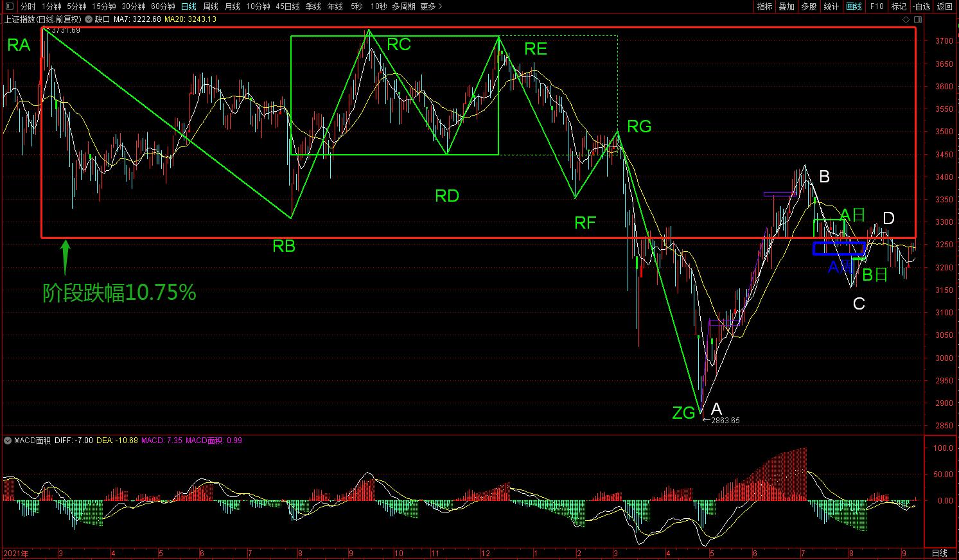This screenshot has width=959, height=560.
Task: Click the 上证指数(日线.前复权) title
Action: [x=43, y=19]
